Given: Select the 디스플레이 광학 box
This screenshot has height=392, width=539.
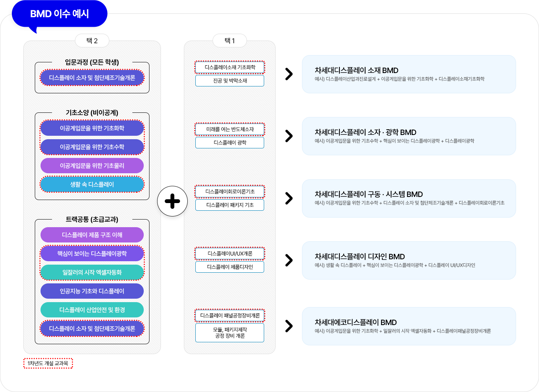Looking at the screenshot, I should point(230,143).
